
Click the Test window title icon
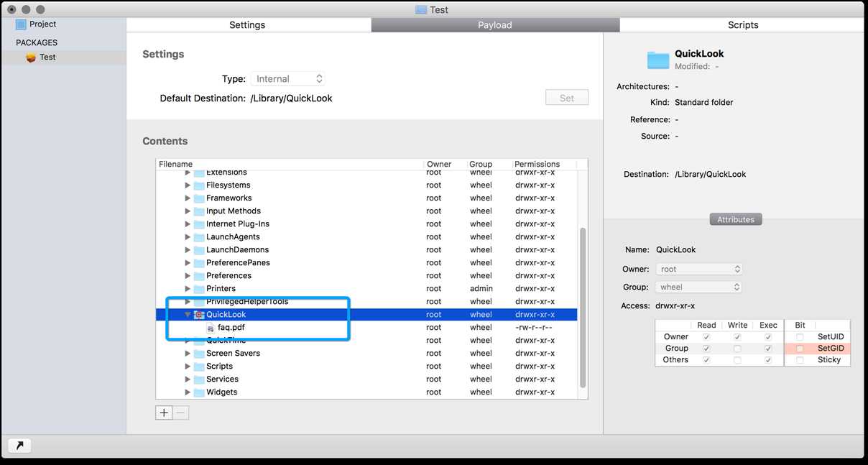(421, 10)
